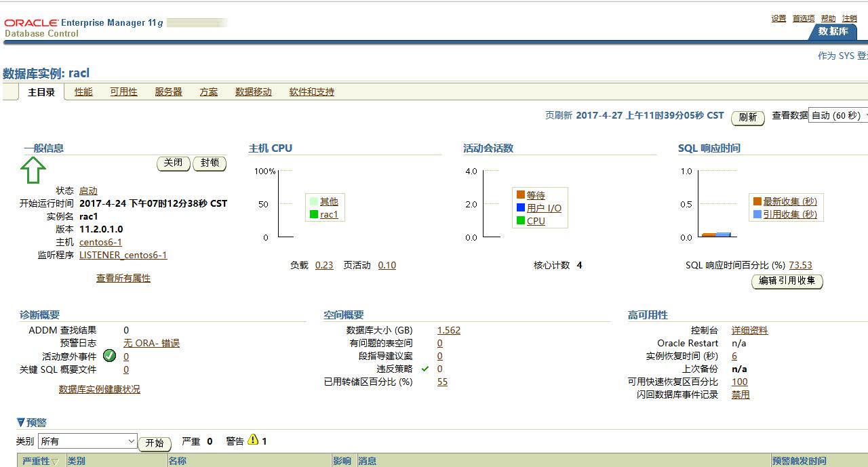
Task: Click the 等待 legend link
Action: tap(536, 195)
